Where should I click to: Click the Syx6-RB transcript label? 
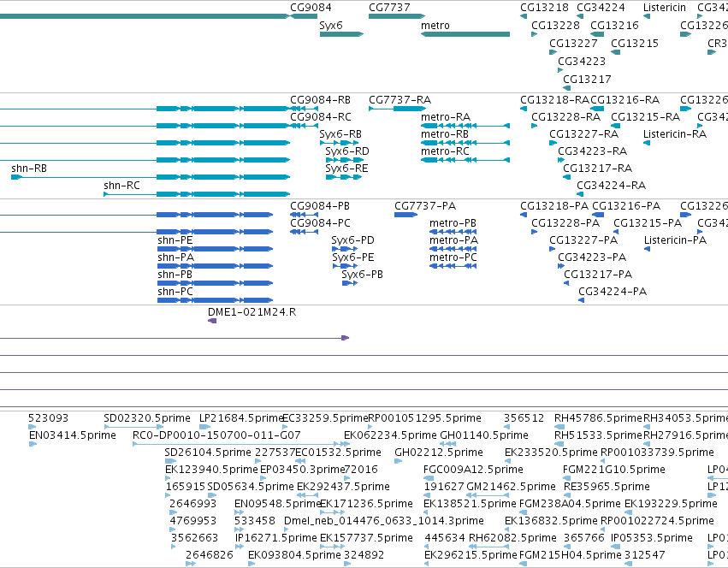coord(340,134)
